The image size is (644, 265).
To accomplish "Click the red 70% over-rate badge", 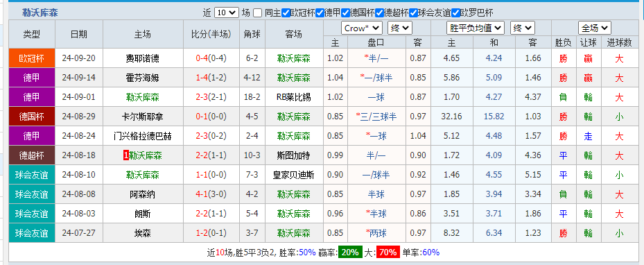I will 388,253.
